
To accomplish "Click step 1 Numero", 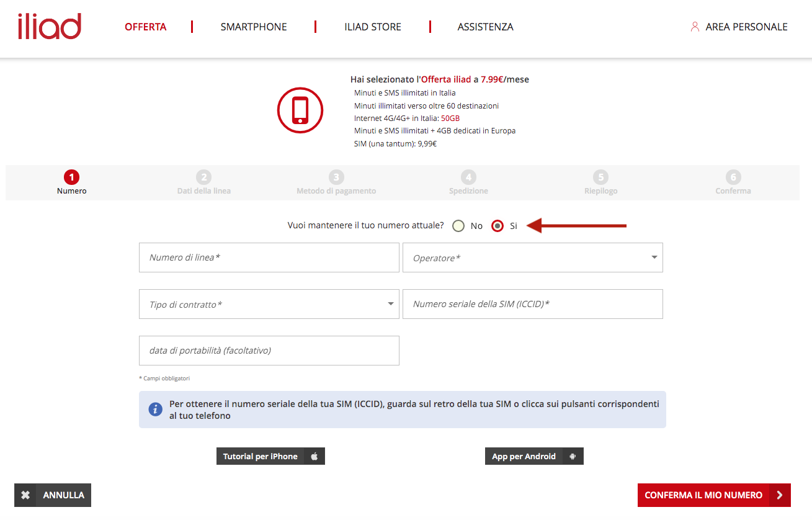I will coord(72,182).
